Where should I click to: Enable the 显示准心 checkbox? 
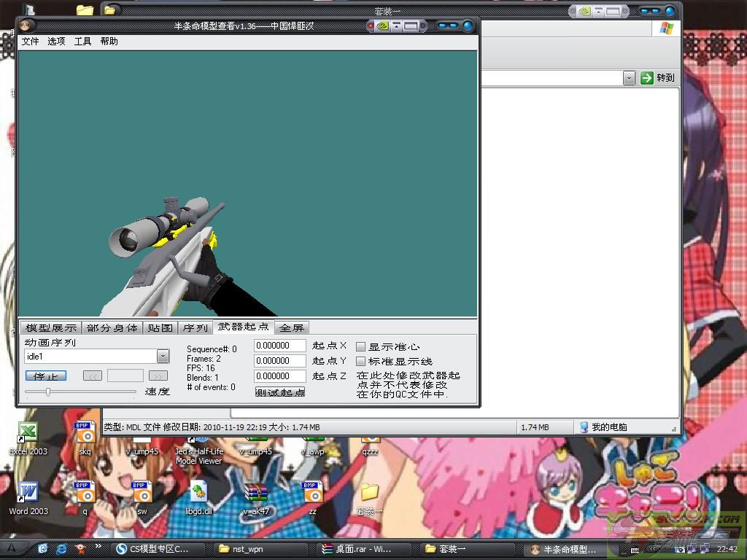pyautogui.click(x=360, y=346)
